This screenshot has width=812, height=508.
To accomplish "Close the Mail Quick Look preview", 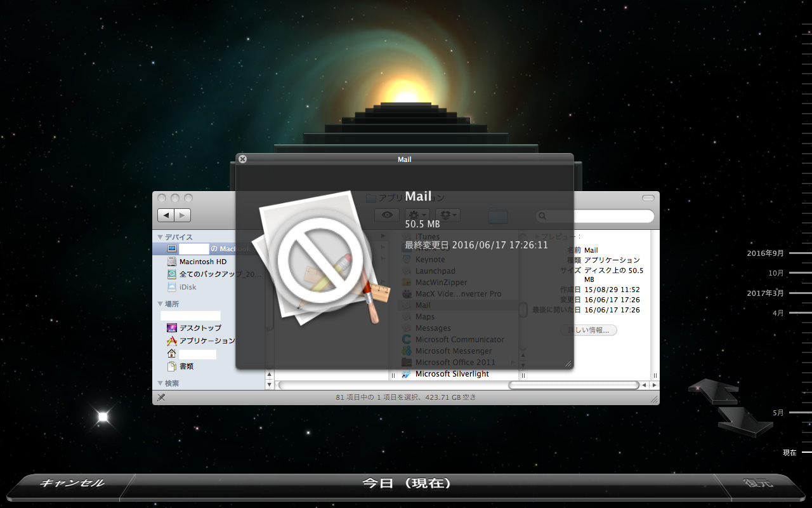I will [x=242, y=159].
